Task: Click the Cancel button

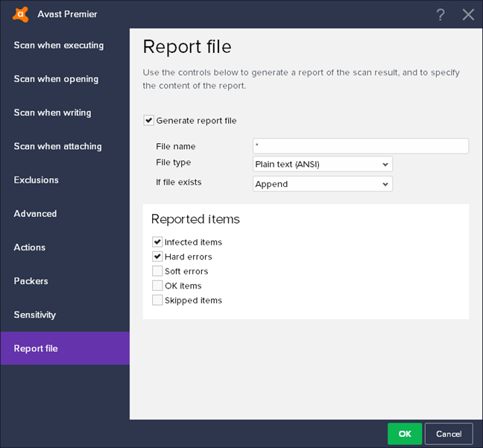Action: 449,434
